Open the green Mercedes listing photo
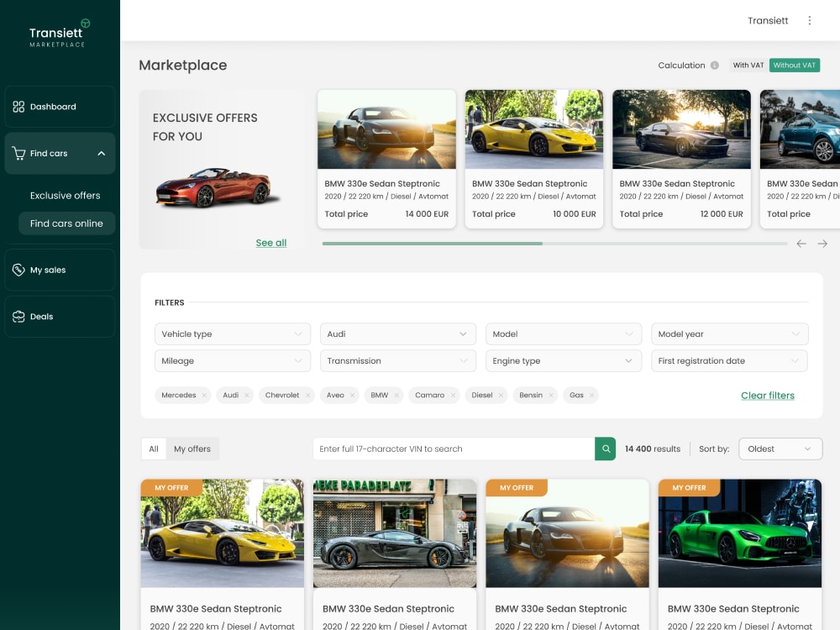Viewport: 840px width, 630px height. click(740, 533)
